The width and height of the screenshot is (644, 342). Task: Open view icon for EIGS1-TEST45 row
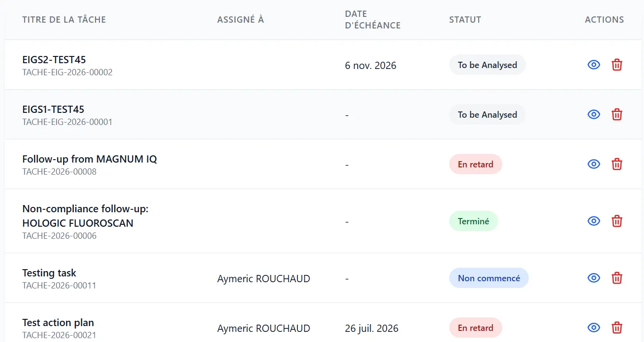coord(594,114)
